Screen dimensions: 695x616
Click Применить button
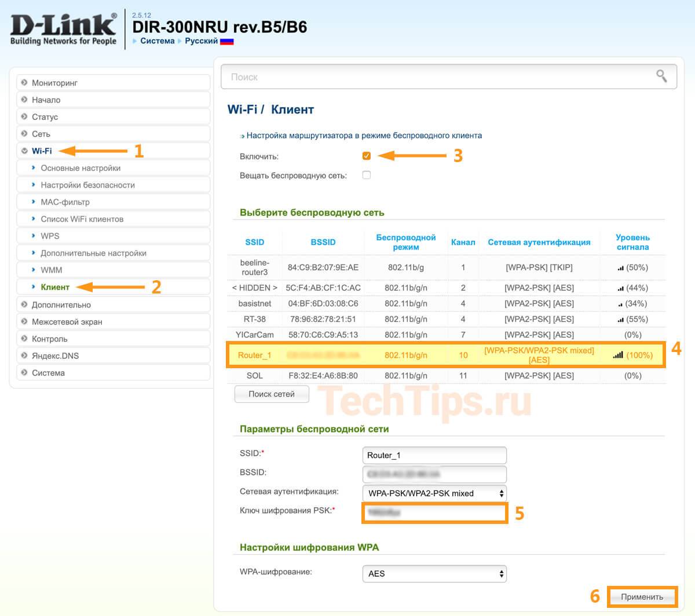642,596
